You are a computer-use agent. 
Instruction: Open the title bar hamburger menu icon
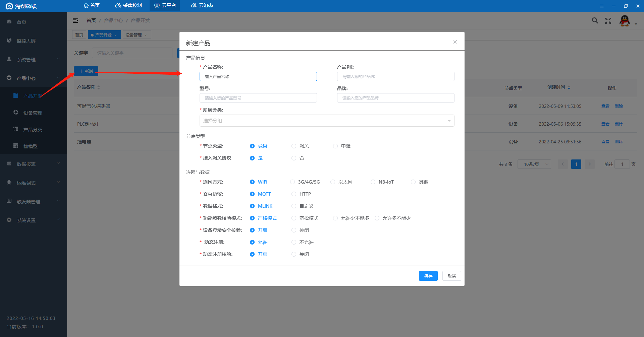(602, 6)
